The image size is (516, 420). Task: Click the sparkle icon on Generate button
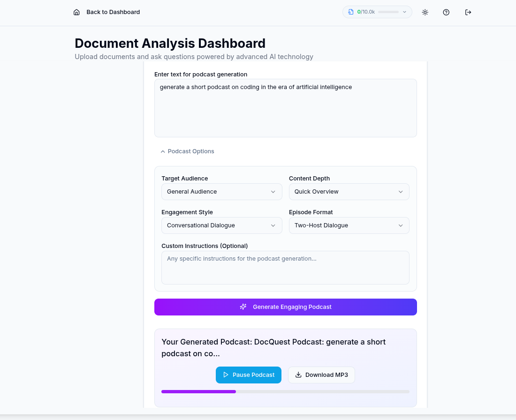pyautogui.click(x=243, y=307)
